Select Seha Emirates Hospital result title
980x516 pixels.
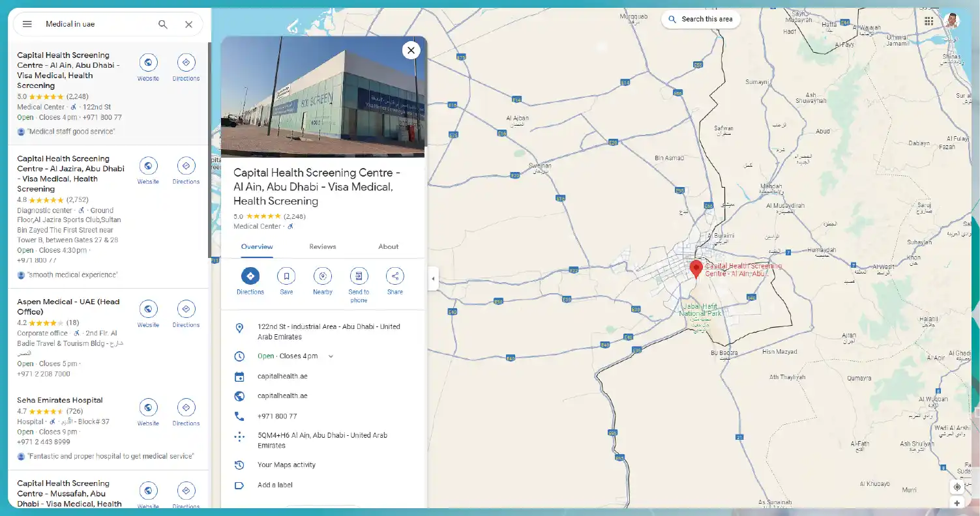pos(60,401)
